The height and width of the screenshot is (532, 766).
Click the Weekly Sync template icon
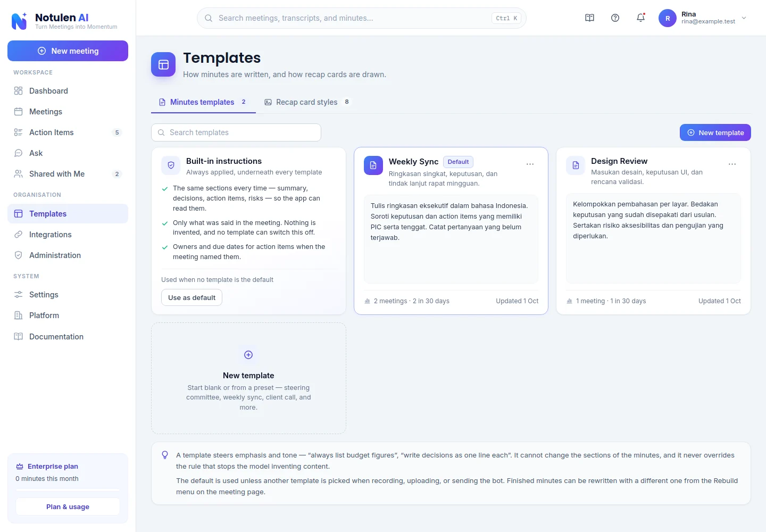pos(373,165)
